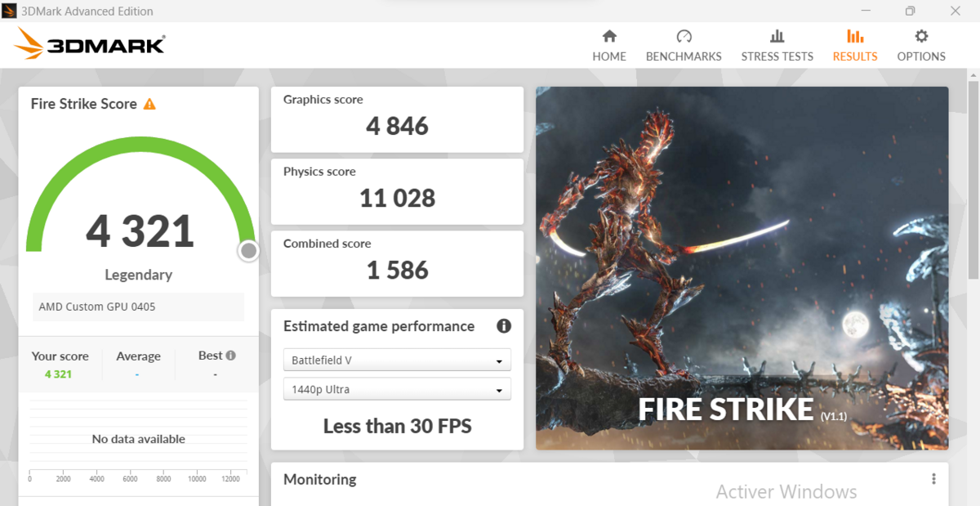Click the OPTIONS tab label

pos(921,56)
